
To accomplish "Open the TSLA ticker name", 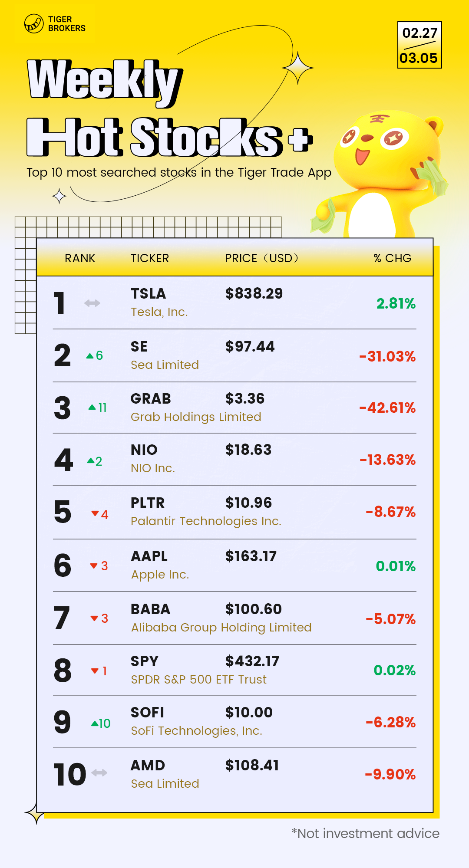I will tap(149, 294).
